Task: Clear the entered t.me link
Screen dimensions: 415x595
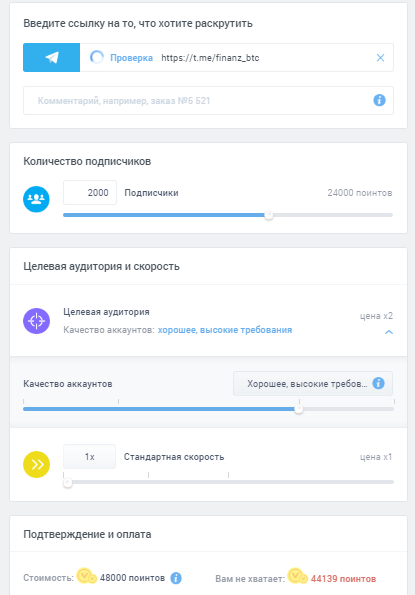Action: click(x=380, y=58)
